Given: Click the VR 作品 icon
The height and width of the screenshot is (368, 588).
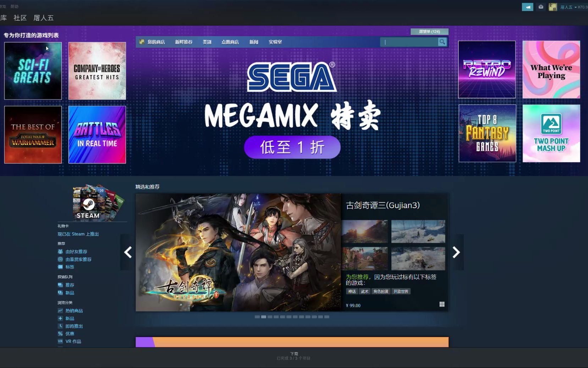Looking at the screenshot, I should click(x=60, y=341).
